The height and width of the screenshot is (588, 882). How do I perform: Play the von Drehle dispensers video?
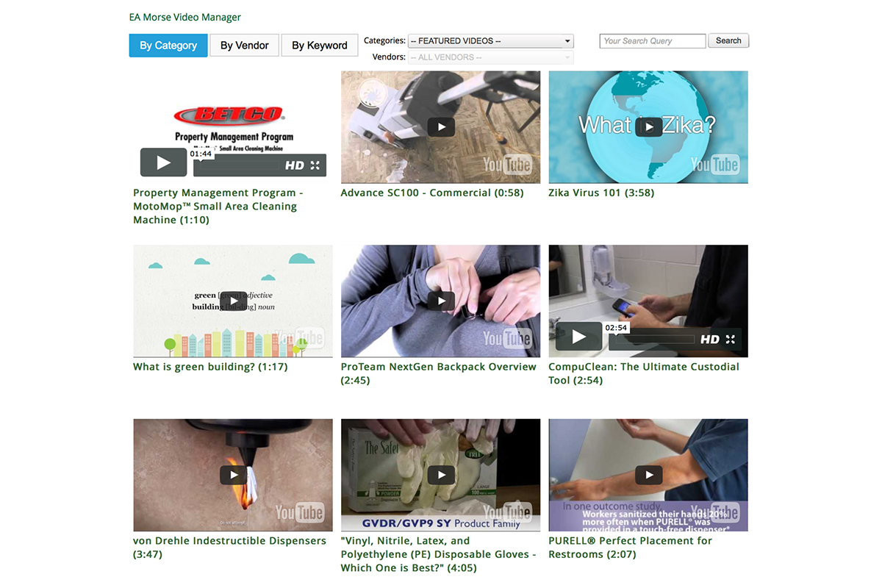(233, 475)
